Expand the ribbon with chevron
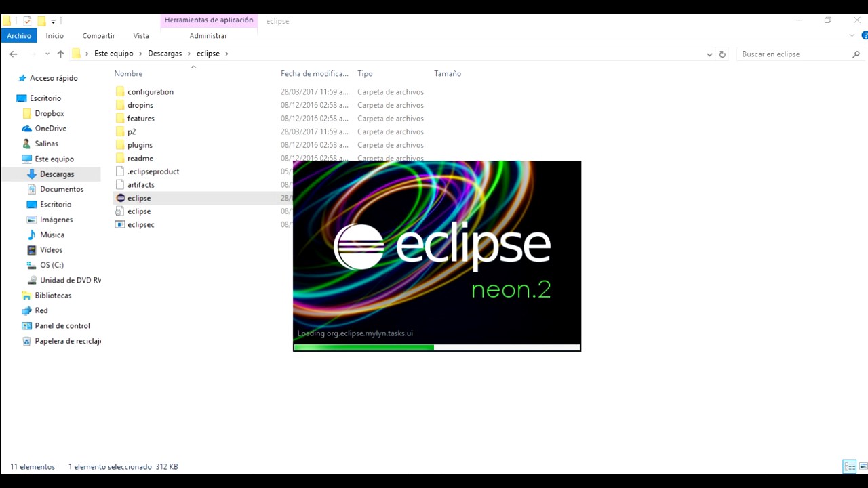The image size is (868, 488). pos(852,35)
